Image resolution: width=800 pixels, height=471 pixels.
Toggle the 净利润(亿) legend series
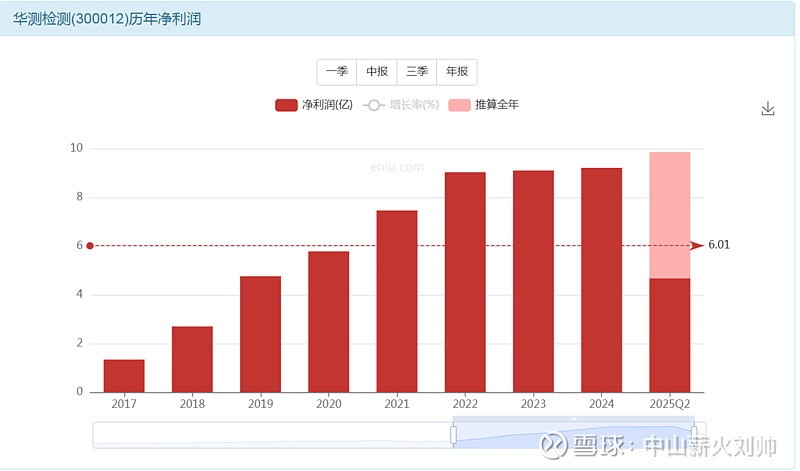click(314, 105)
